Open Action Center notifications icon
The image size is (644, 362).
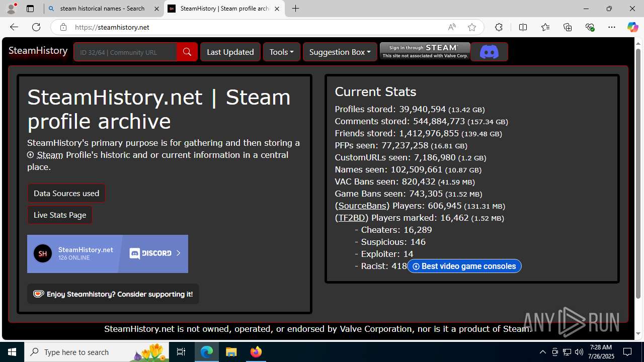click(x=627, y=352)
